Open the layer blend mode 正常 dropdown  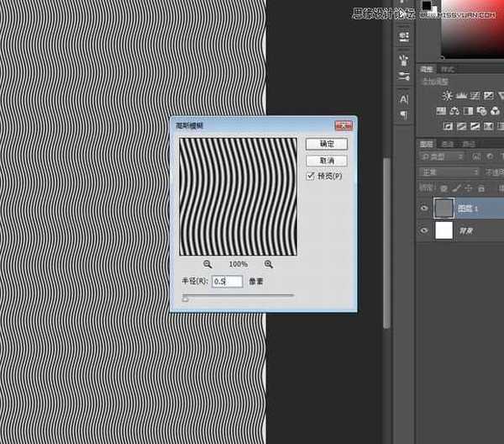click(449, 172)
